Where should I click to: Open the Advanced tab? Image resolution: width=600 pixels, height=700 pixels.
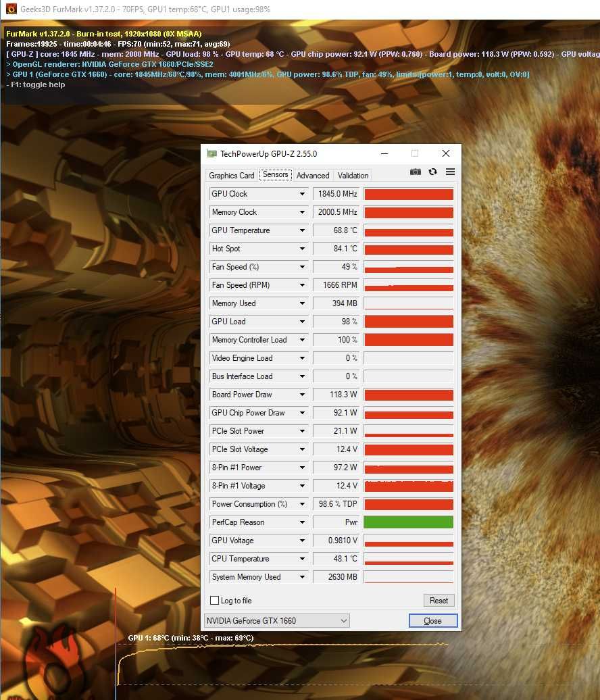313,176
